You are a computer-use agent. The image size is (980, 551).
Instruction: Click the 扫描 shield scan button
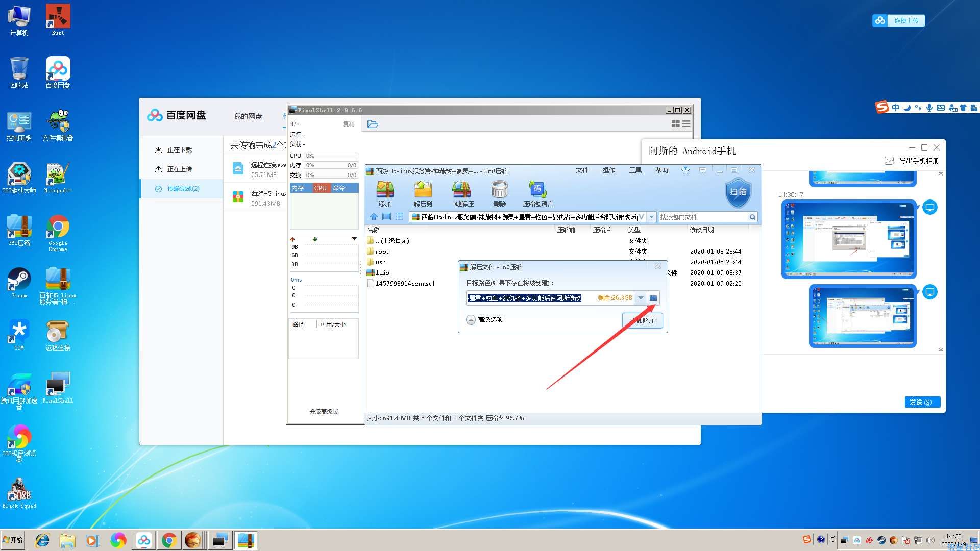(x=738, y=192)
